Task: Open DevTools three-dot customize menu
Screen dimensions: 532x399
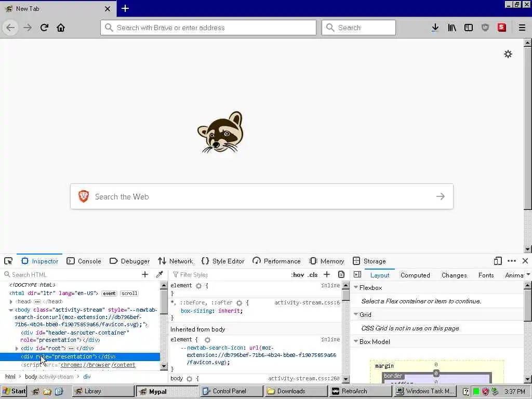Action: (512, 261)
